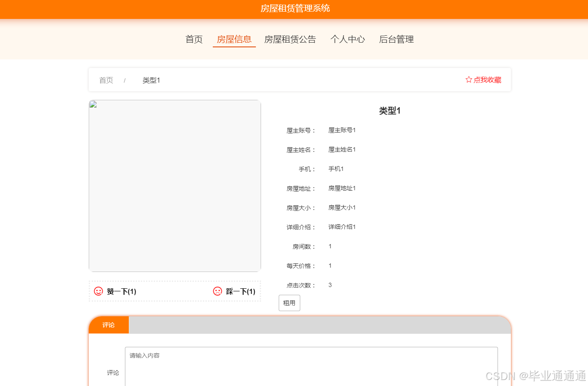588x386 pixels.
Task: Click the 每天价格： label
Action: [301, 266]
